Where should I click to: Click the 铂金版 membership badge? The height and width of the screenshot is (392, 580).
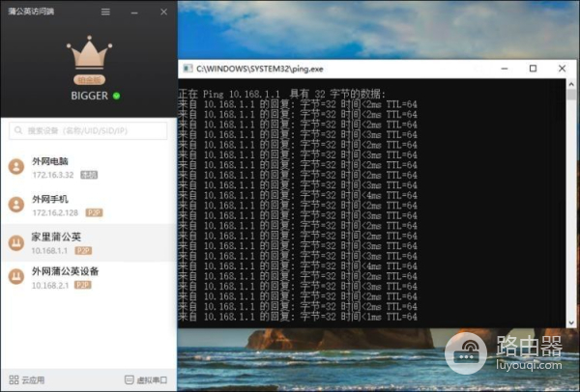88,80
